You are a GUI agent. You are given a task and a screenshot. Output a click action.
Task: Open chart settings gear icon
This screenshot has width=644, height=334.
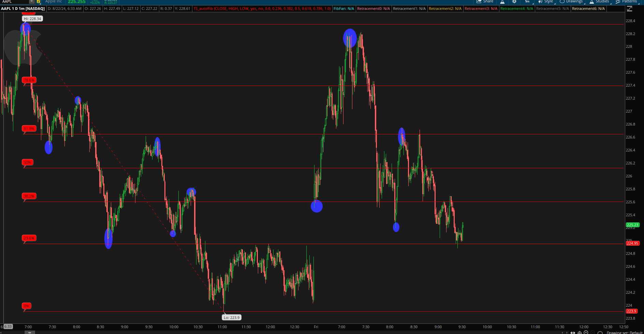514,2
